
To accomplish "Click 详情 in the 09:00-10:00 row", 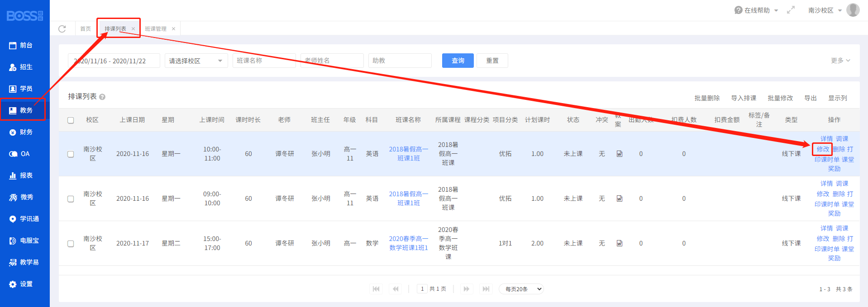I will (x=826, y=184).
